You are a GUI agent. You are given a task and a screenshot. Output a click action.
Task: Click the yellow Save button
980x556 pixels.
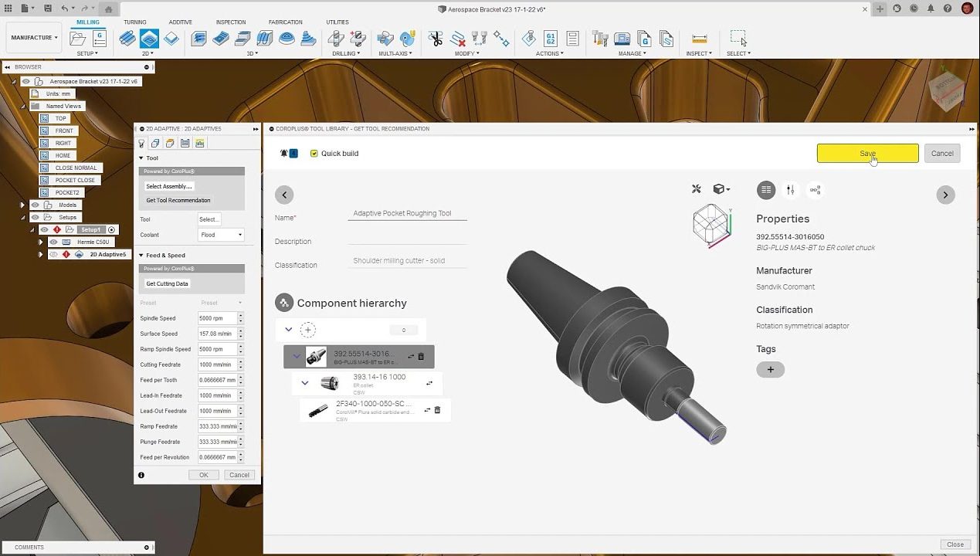pyautogui.click(x=867, y=153)
